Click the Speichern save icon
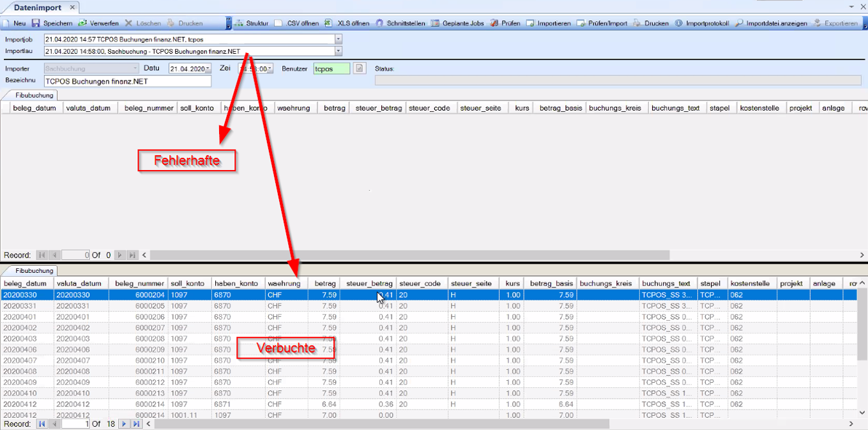Image resolution: width=868 pixels, height=430 pixels. coord(36,23)
